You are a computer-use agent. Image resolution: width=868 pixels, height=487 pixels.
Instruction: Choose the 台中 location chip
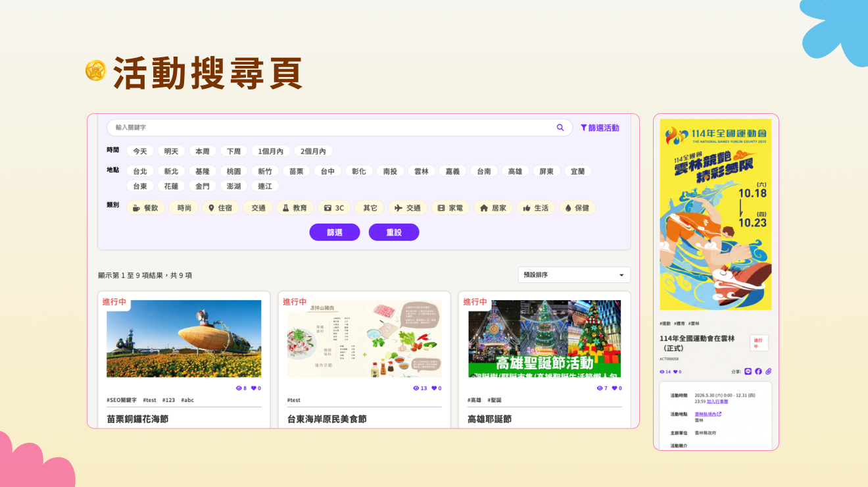[327, 171]
